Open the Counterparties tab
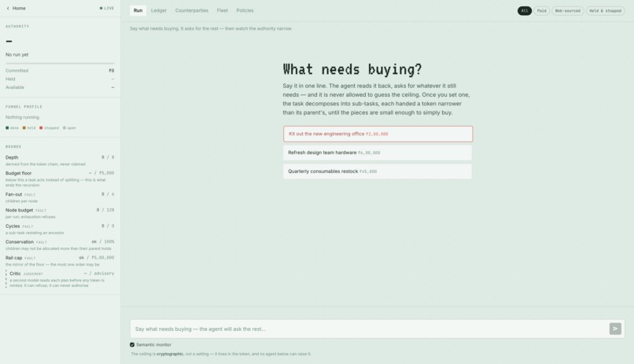634x364 pixels. tap(192, 10)
